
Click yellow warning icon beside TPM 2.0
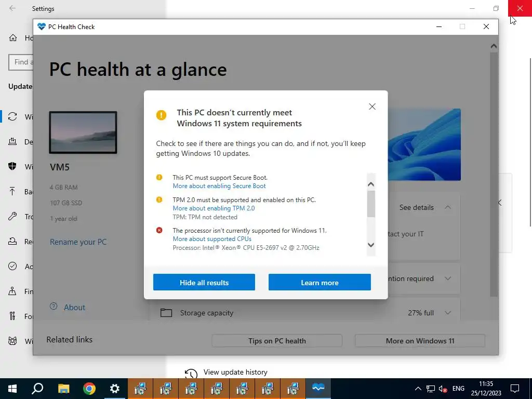(159, 200)
